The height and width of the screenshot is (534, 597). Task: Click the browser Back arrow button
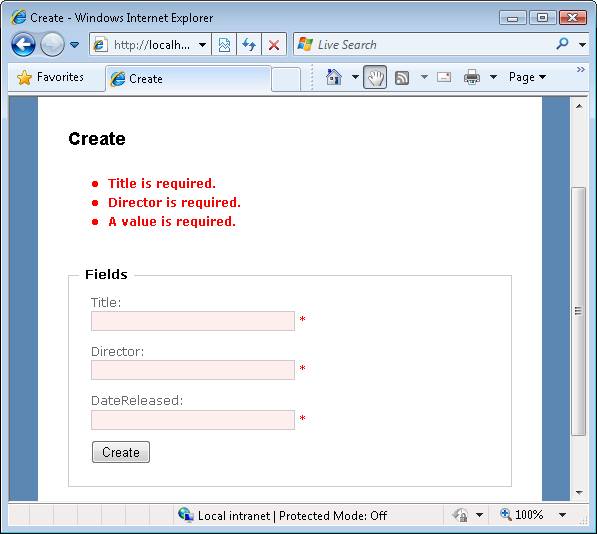point(23,45)
